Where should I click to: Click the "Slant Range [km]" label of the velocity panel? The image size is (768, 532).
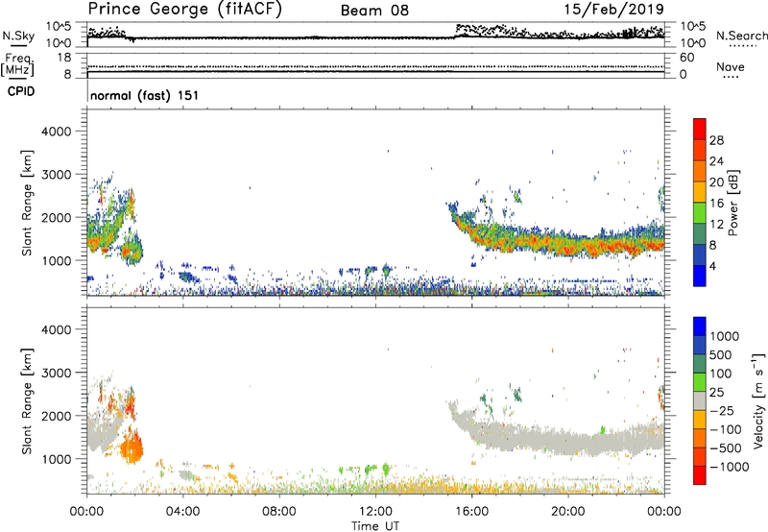(27, 401)
